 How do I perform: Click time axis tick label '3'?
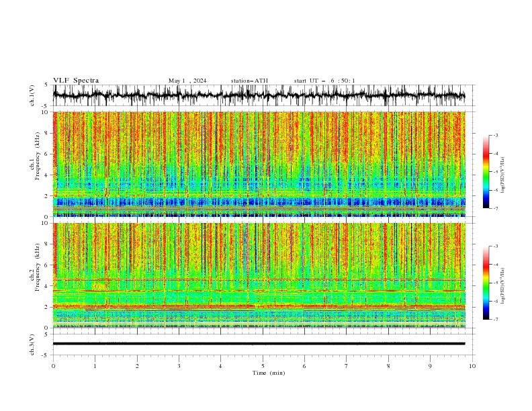[179, 366]
